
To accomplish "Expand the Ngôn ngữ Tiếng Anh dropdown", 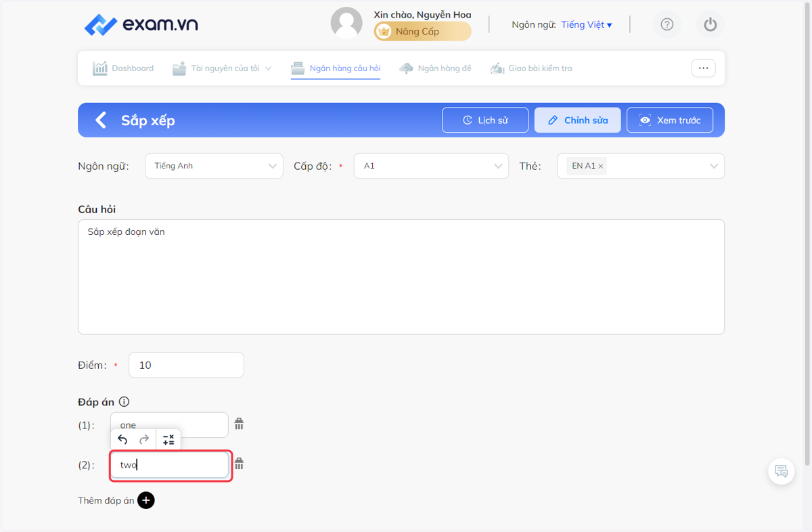I will (214, 166).
